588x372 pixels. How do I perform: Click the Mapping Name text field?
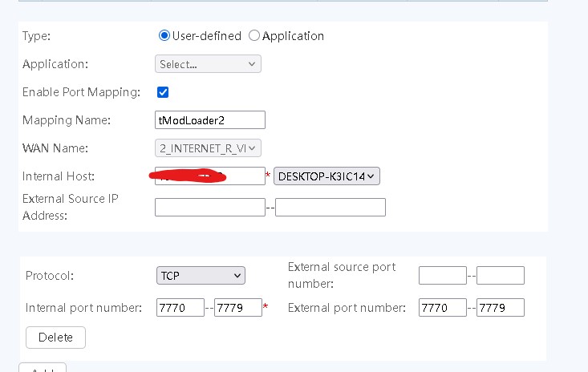click(x=210, y=119)
